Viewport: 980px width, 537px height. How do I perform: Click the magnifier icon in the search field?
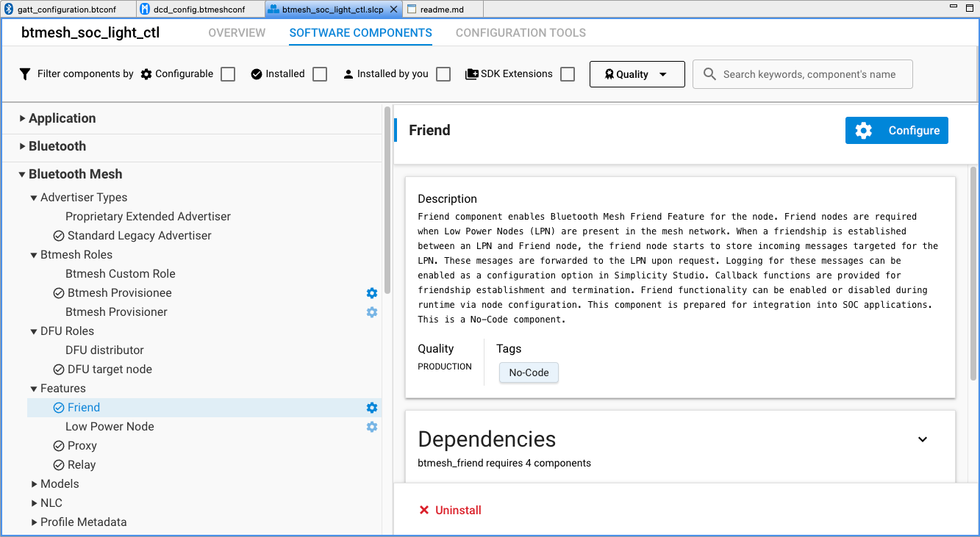point(709,73)
